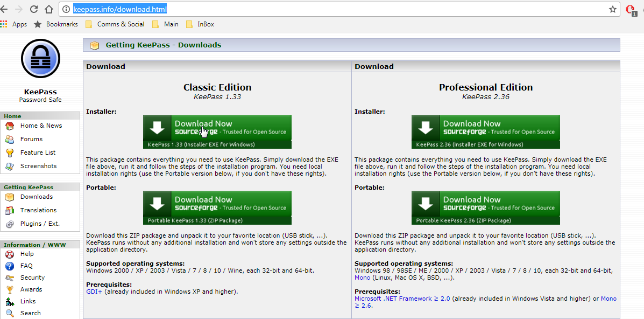Click the Search magnifier icon in sidebar

(10, 313)
